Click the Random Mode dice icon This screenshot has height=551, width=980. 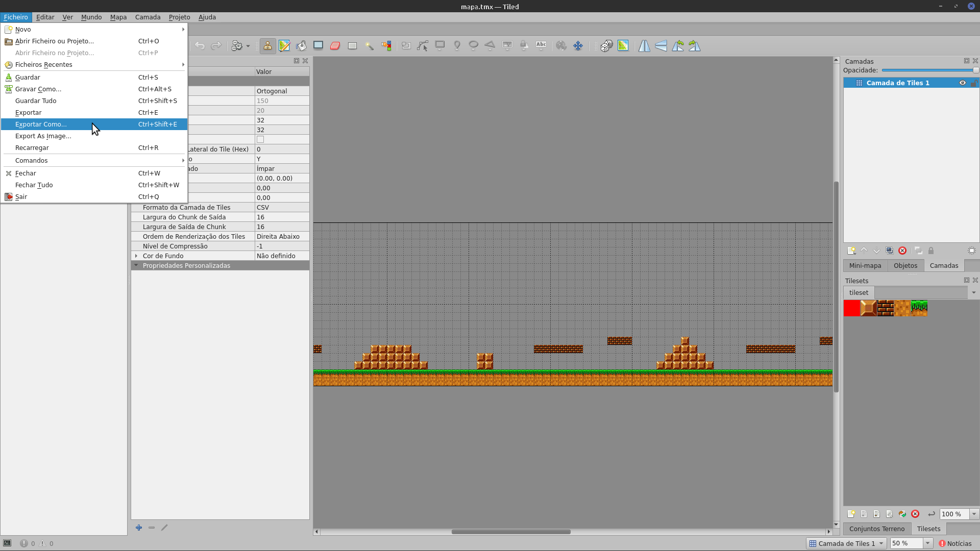pyautogui.click(x=606, y=46)
